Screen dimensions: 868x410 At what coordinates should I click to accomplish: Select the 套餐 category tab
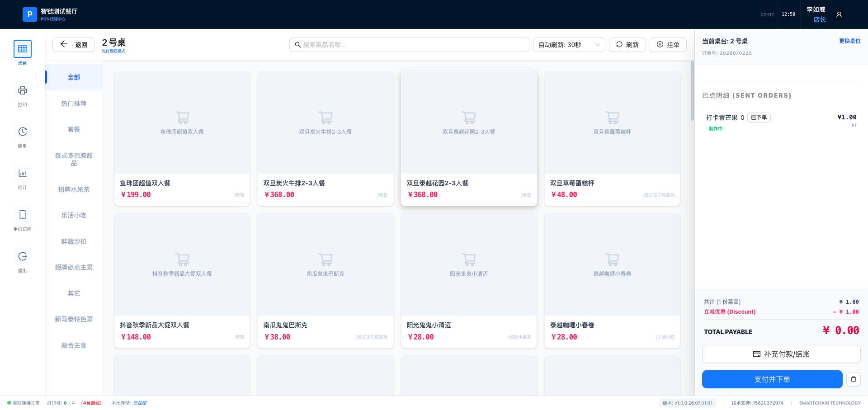[74, 129]
